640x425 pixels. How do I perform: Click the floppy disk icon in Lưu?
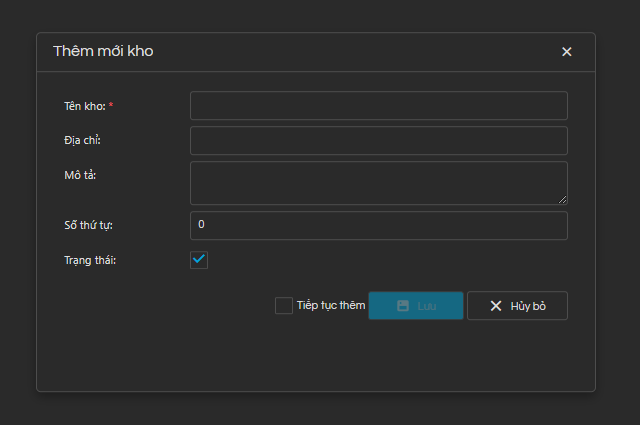(402, 306)
